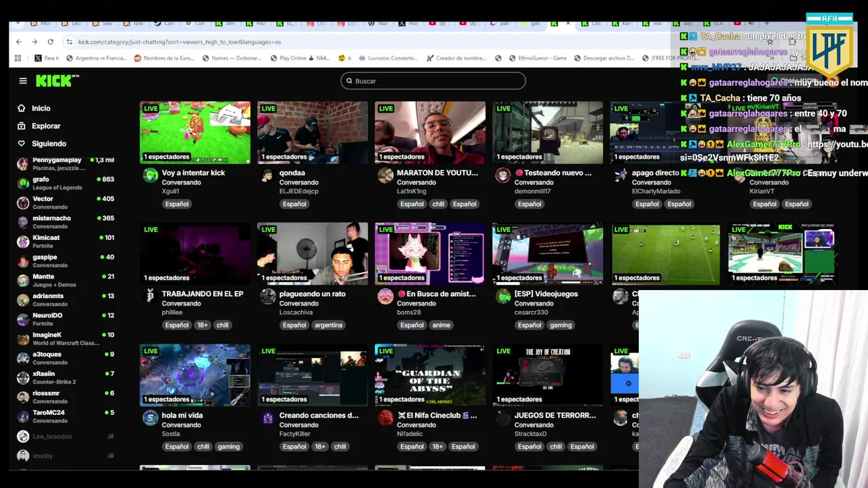Click the 'gaming' tag under cesarcr330

(561, 325)
